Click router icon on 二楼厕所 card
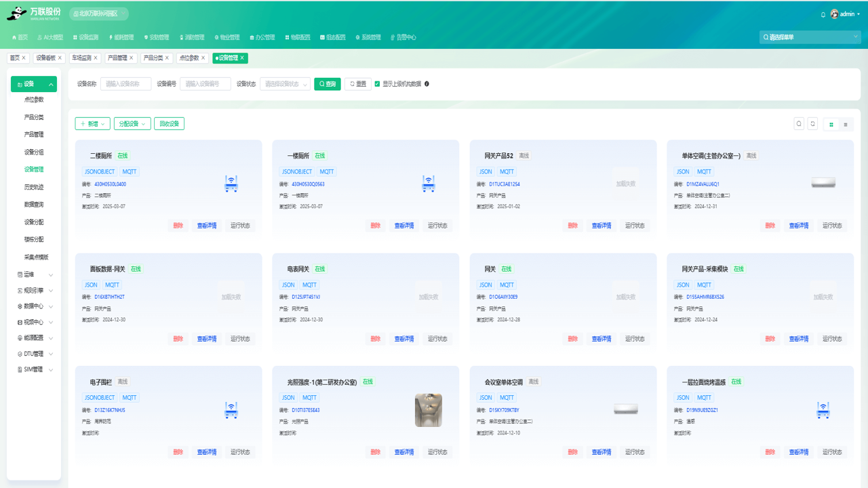 click(x=231, y=184)
